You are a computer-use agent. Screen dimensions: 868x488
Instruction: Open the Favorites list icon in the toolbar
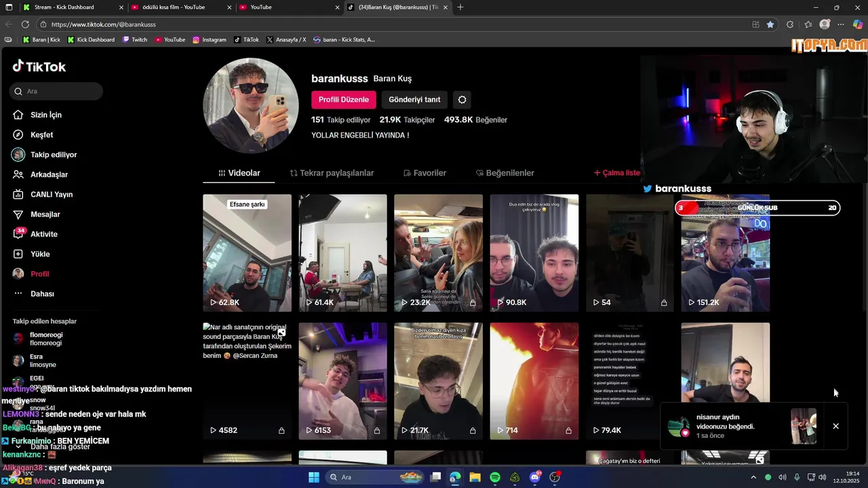click(x=808, y=24)
